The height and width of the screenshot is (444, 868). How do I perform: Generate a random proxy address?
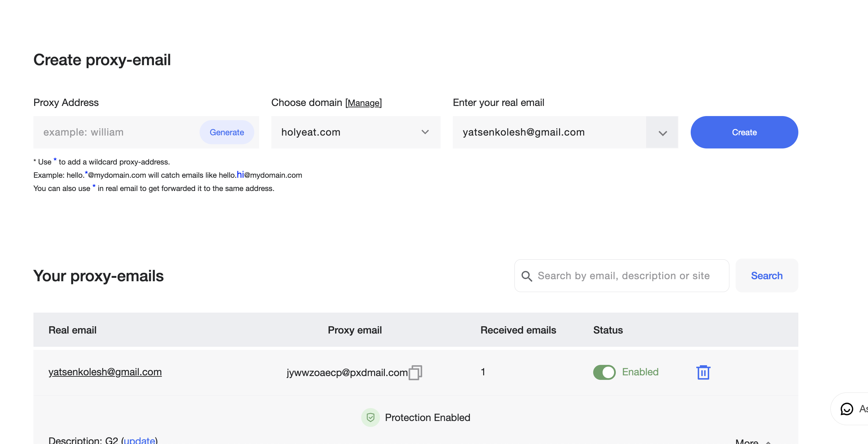227,132
